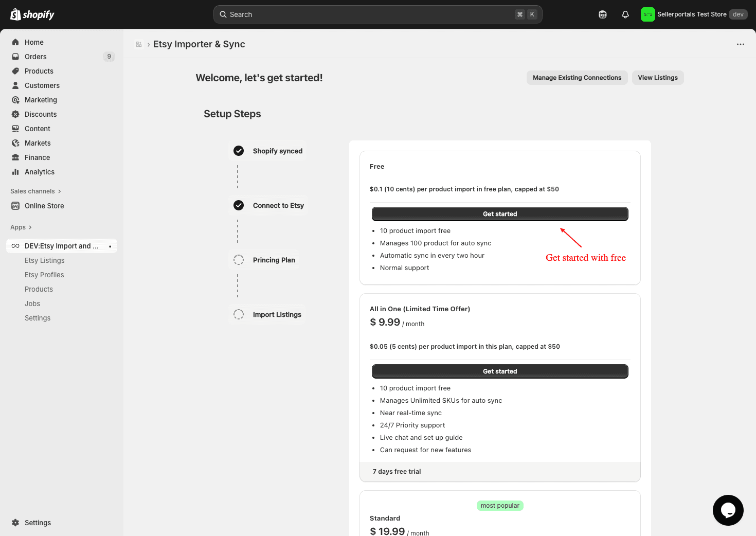
Task: Click Get started on Free plan
Action: 499,214
